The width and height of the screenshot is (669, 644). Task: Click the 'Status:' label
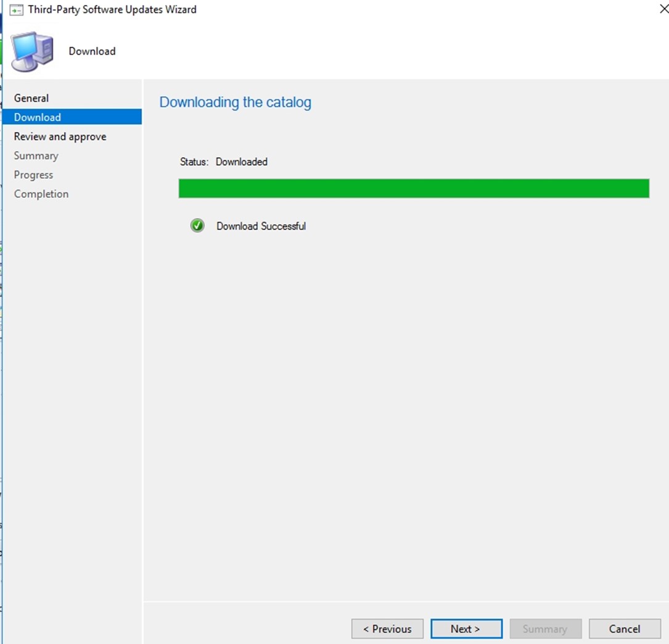tap(194, 162)
